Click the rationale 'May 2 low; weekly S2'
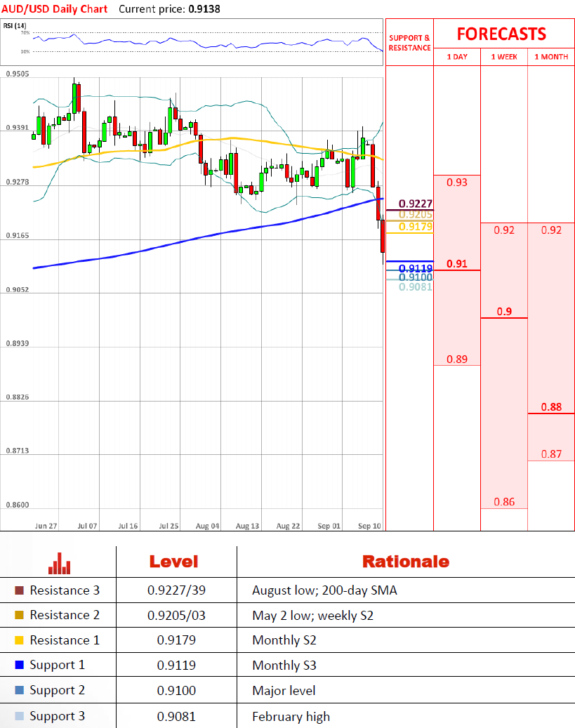This screenshot has width=575, height=728. pyautogui.click(x=312, y=616)
